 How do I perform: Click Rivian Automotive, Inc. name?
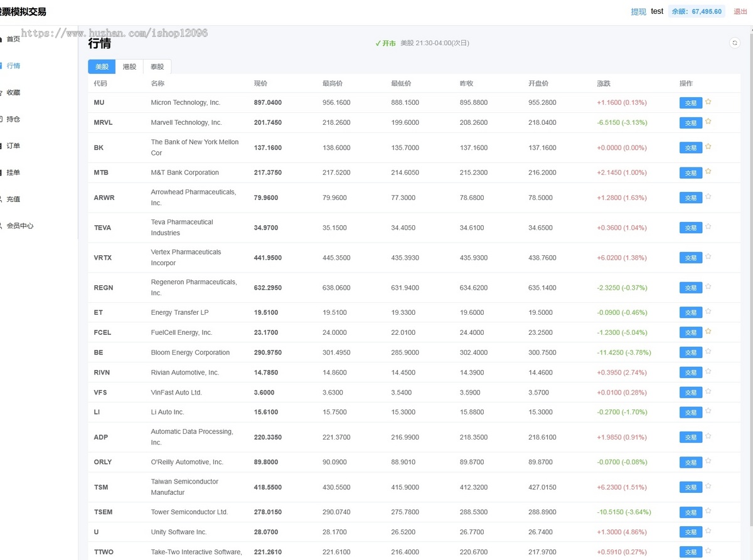click(x=185, y=372)
